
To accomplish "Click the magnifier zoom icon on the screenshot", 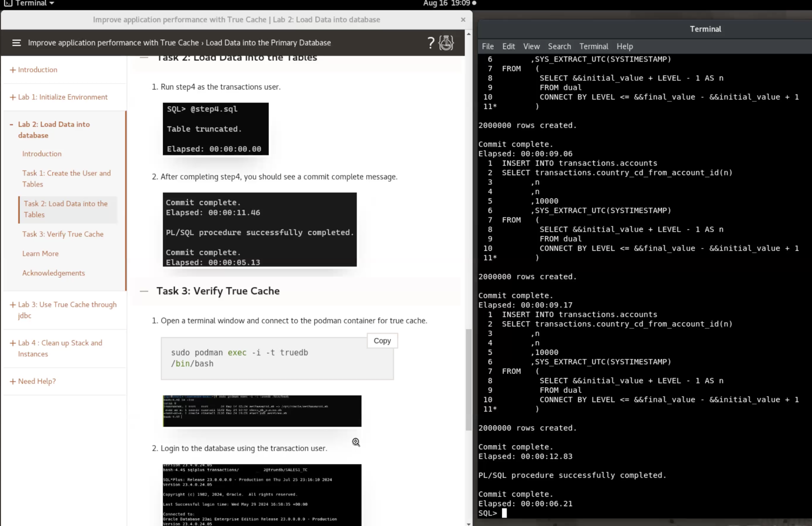I will point(355,442).
